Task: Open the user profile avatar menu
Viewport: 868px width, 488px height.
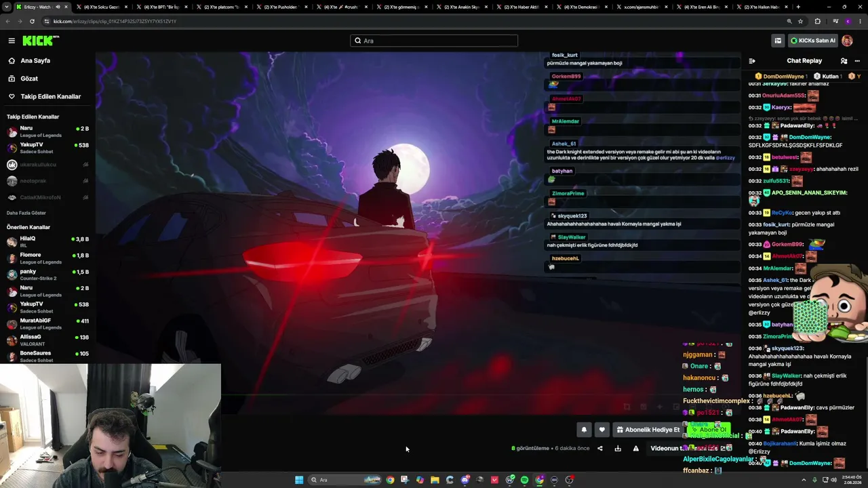Action: pyautogui.click(x=847, y=41)
